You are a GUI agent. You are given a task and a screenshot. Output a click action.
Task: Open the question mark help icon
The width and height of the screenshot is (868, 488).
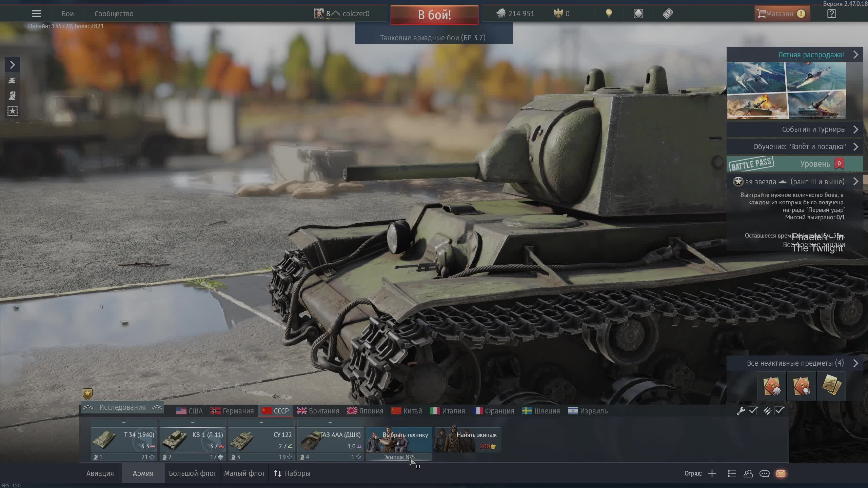pos(831,14)
